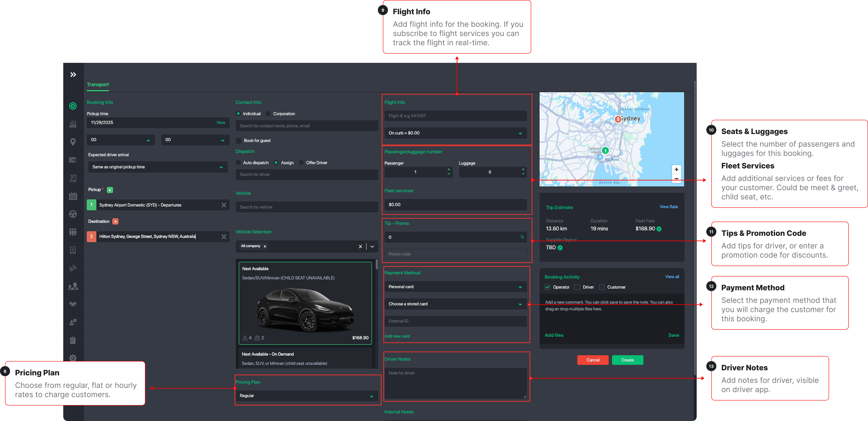Zoom in on the map

tap(676, 169)
